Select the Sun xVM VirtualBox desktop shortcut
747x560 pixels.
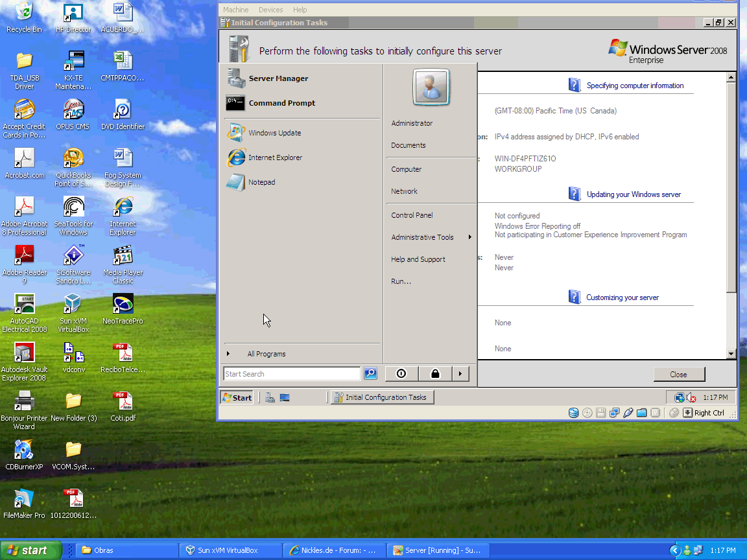click(x=73, y=313)
